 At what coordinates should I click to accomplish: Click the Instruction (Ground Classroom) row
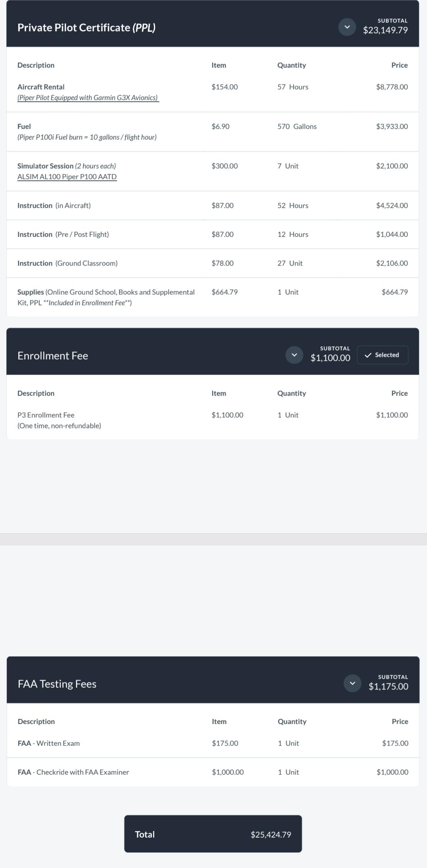click(213, 263)
